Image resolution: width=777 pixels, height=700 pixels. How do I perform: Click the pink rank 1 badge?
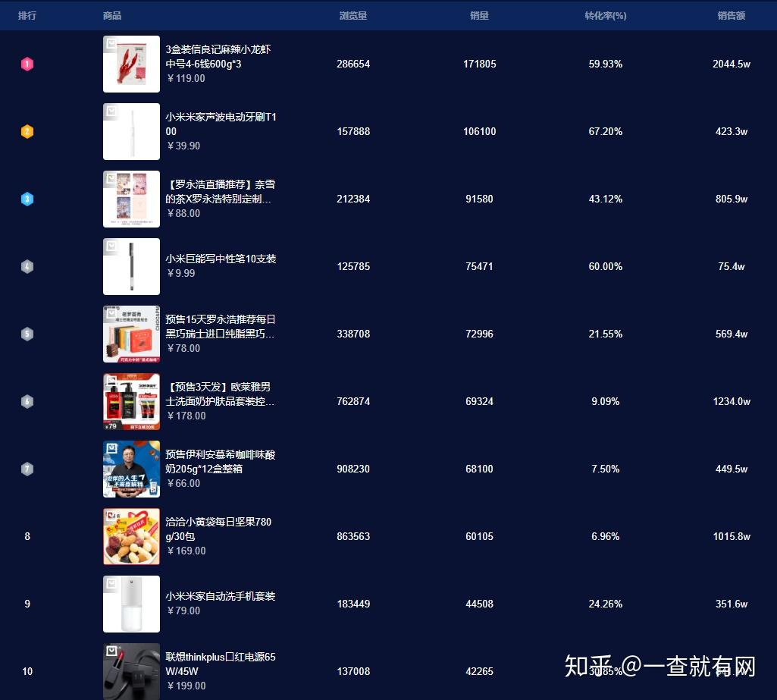click(x=27, y=64)
